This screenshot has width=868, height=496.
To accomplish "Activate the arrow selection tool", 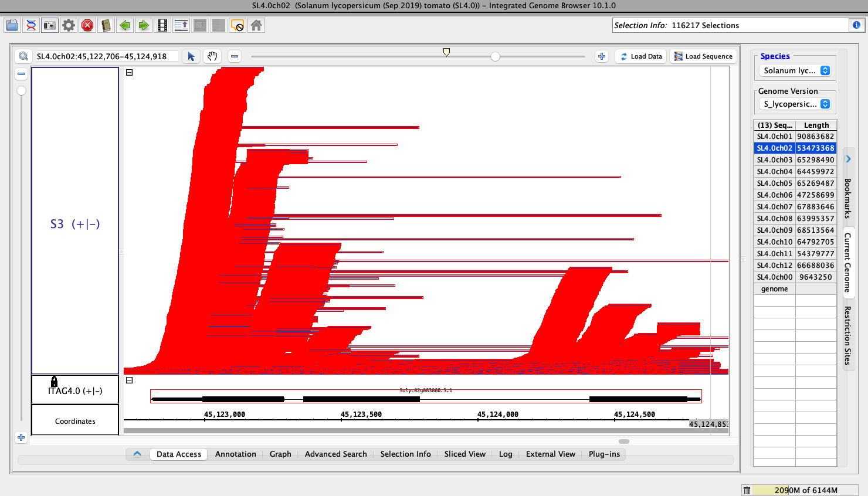I will pyautogui.click(x=191, y=56).
